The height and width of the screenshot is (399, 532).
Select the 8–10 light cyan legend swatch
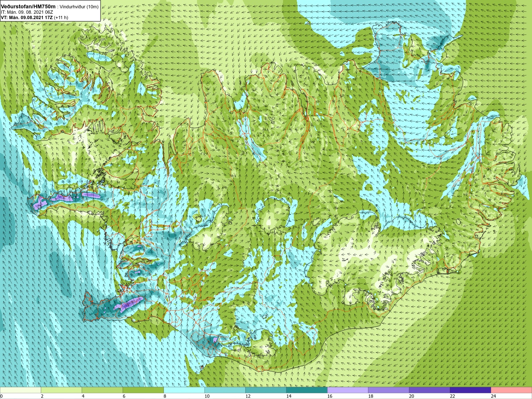point(184,390)
